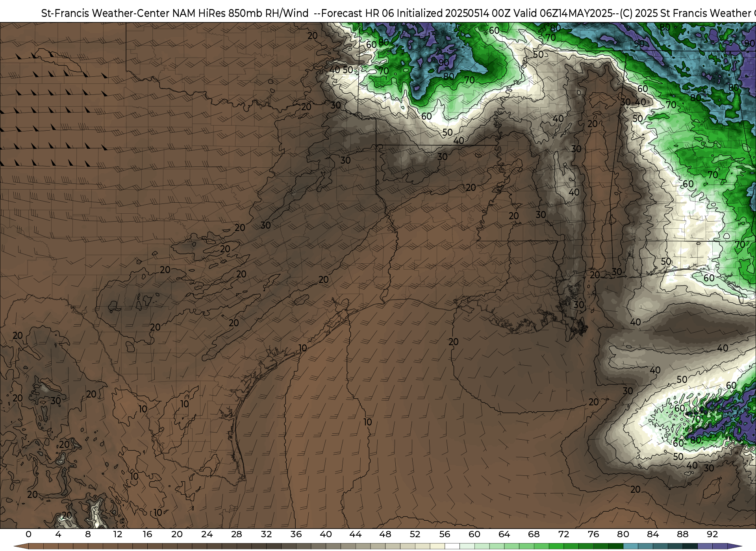Click color bar tick label '44'

[356, 534]
